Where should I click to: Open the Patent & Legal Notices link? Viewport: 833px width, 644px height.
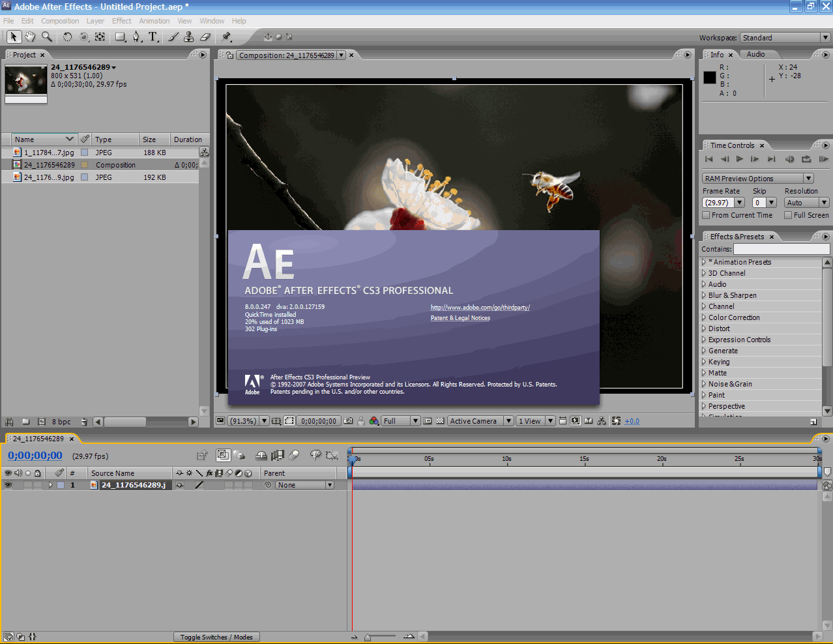coord(460,318)
